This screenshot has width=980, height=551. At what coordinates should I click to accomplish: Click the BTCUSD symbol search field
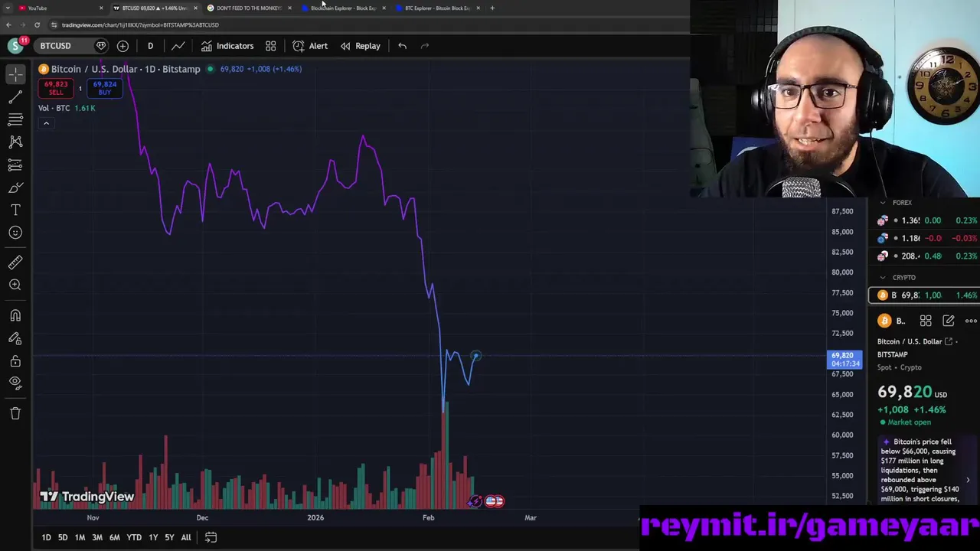tap(64, 46)
